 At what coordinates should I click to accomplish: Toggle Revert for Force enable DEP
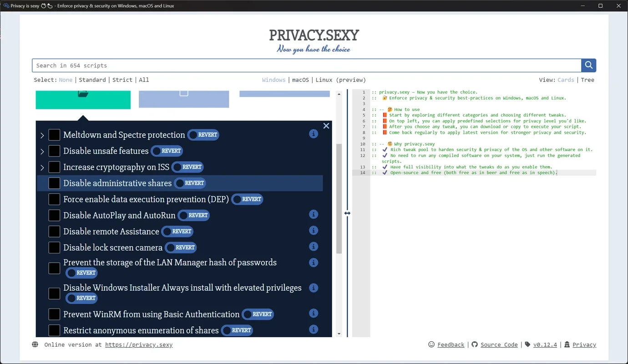click(247, 199)
